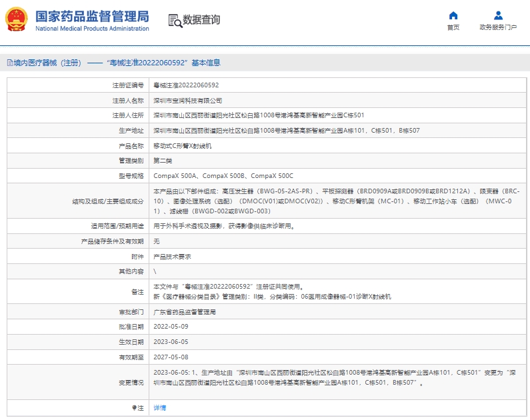
Task: Click expiry date 2027-05-08
Action: [x=171, y=357]
